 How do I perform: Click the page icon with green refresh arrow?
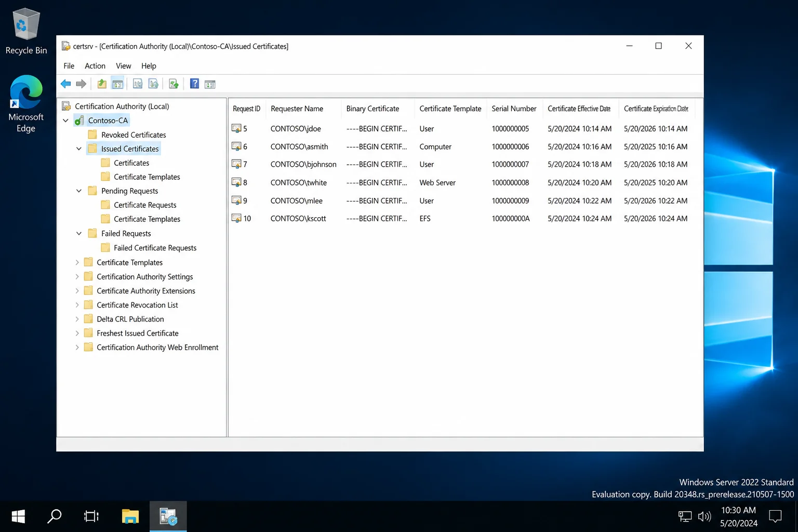[x=174, y=84]
